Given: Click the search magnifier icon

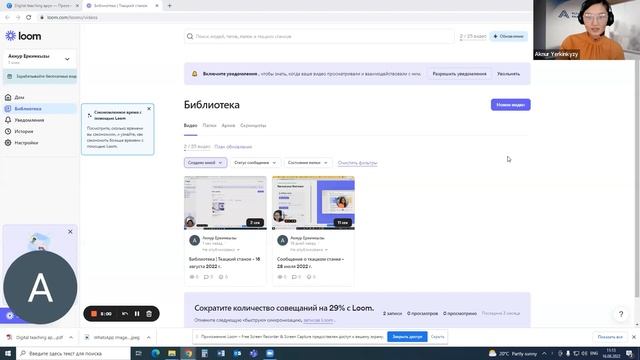Looking at the screenshot, I should 190,36.
